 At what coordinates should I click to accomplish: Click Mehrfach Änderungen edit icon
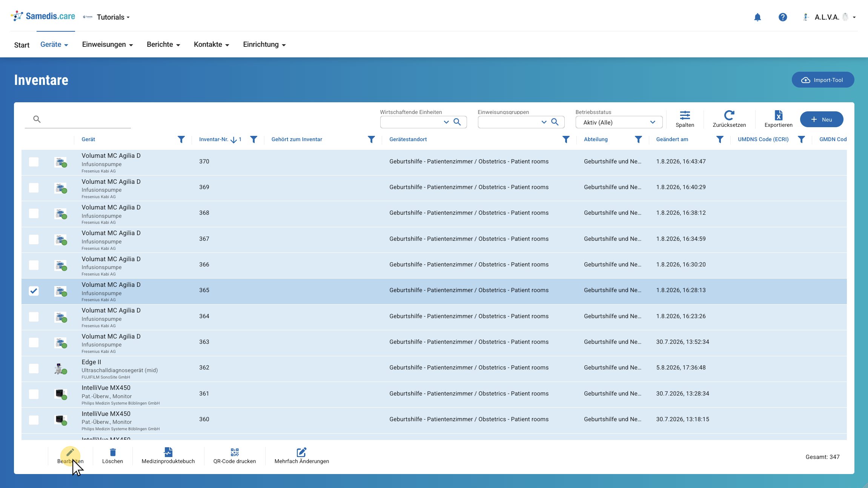click(302, 452)
